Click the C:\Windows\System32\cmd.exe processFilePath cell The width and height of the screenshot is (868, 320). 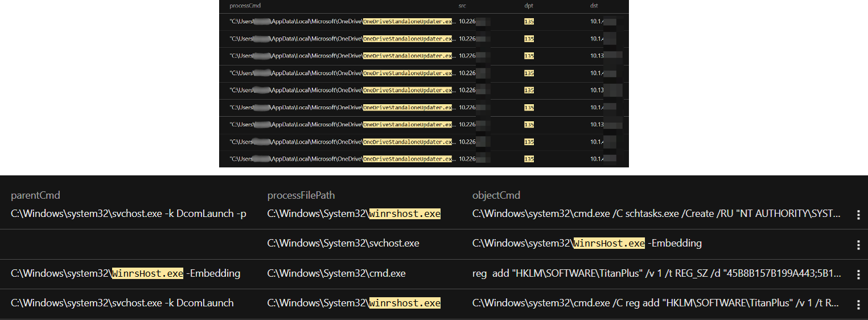coord(336,274)
